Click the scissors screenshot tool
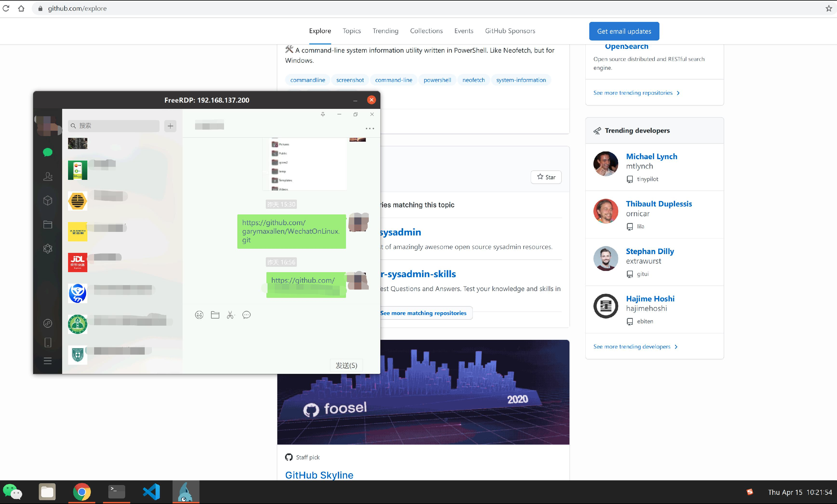 point(231,315)
